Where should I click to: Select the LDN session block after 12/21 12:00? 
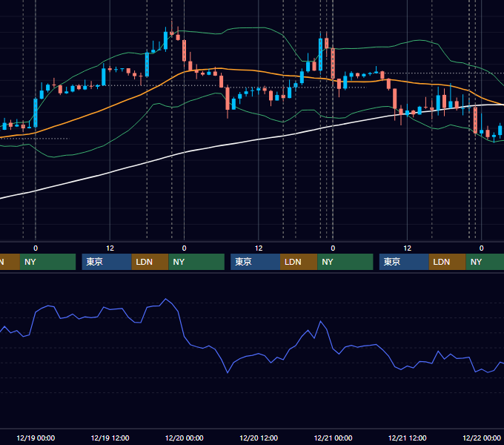click(x=448, y=262)
